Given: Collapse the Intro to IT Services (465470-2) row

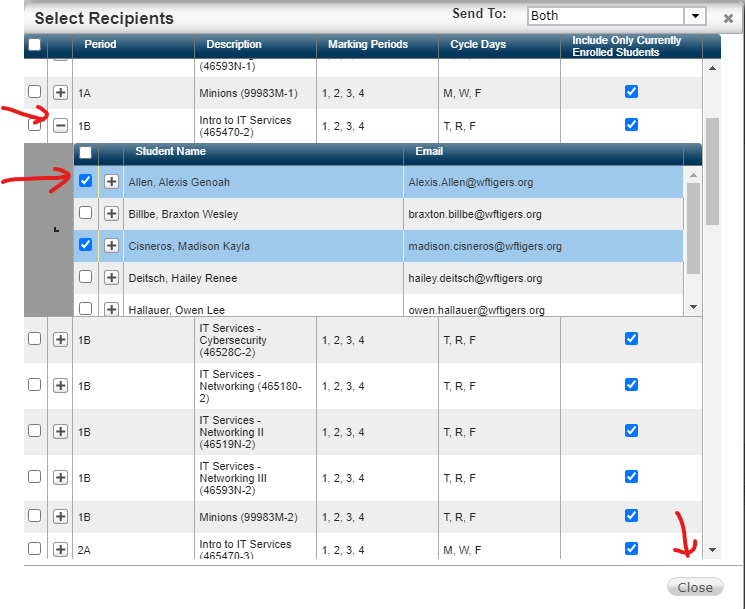Looking at the screenshot, I should click(60, 126).
